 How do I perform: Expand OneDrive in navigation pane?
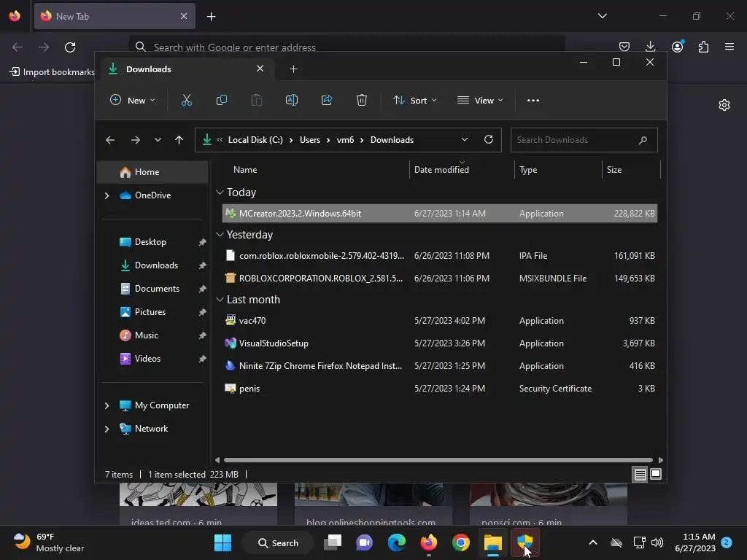click(107, 195)
